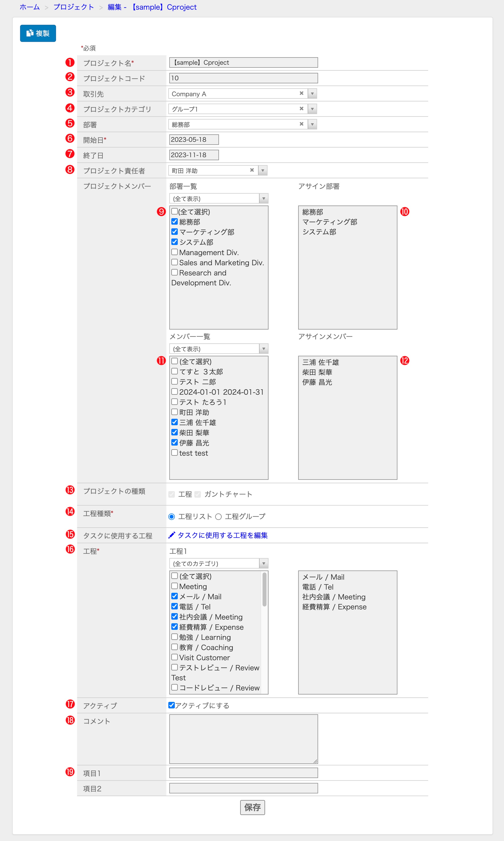504x841 pixels.
Task: Click the 開始日 date field
Action: tap(194, 140)
